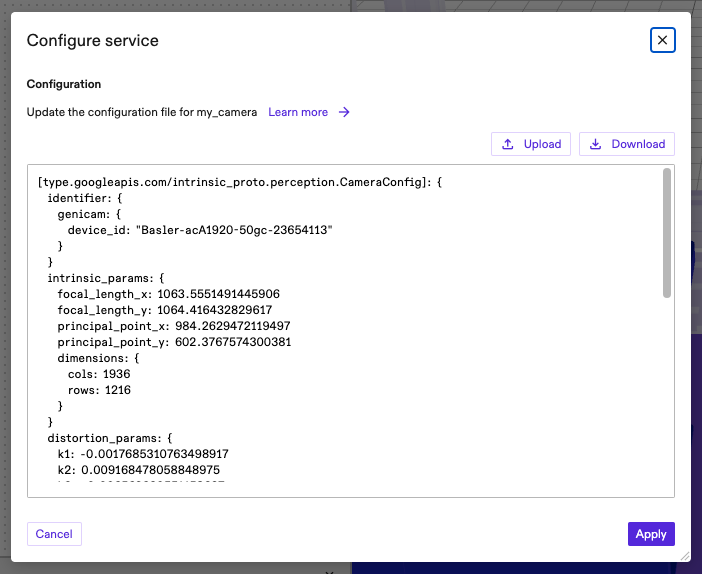Click the rows: 1216 line

click(x=99, y=390)
